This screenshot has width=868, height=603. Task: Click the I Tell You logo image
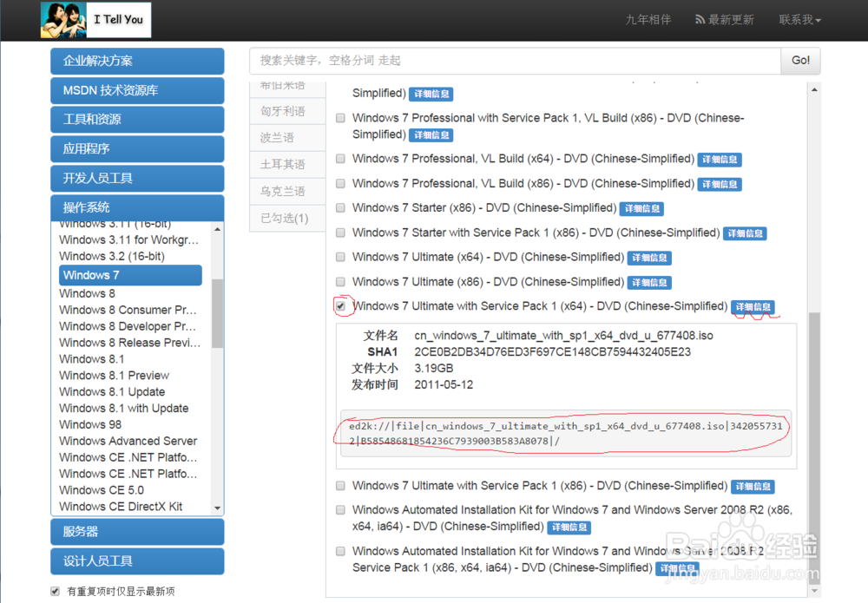point(95,19)
